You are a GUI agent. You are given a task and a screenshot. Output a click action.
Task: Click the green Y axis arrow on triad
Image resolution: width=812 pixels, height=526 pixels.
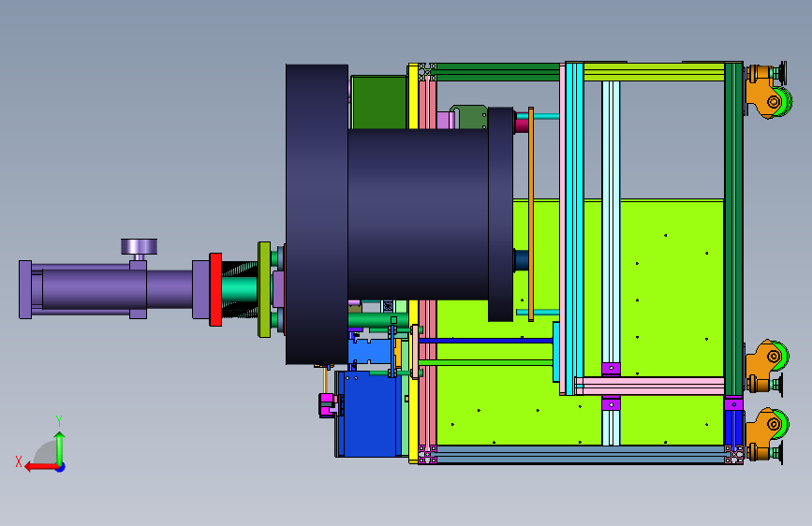60,447
